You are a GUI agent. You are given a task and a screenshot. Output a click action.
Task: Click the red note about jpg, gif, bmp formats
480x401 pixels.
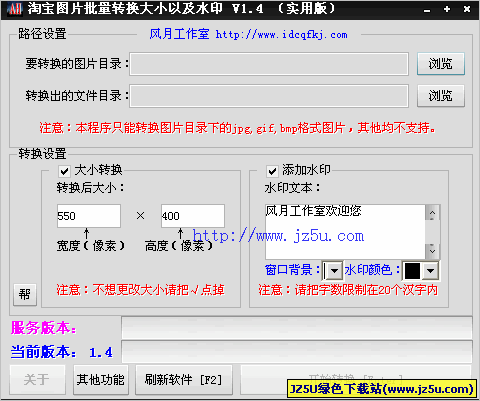point(237,128)
